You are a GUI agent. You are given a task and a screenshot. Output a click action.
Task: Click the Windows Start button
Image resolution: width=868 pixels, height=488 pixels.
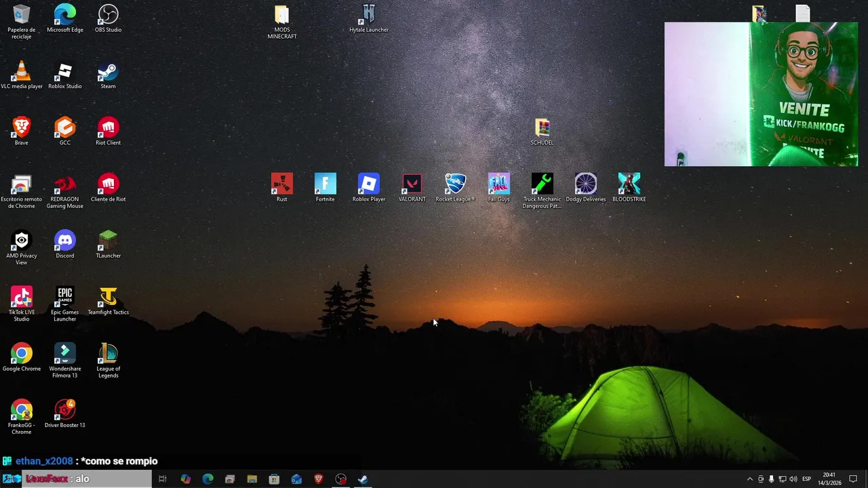[x=11, y=479]
